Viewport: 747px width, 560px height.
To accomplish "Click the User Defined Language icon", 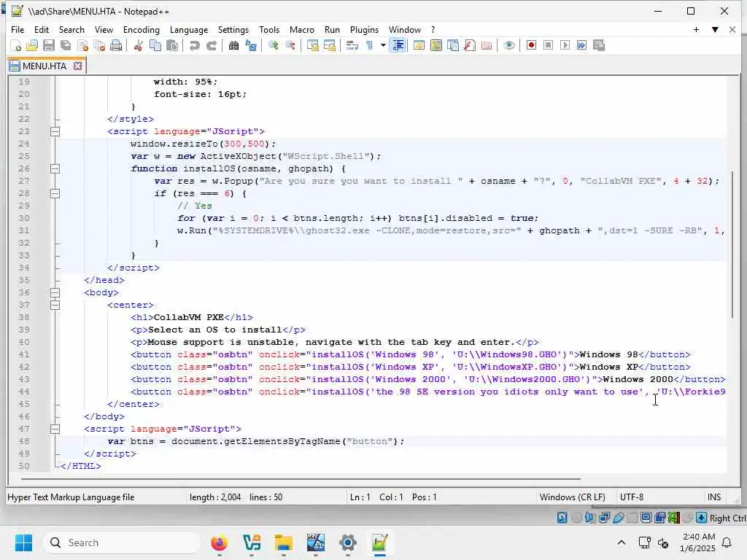I will click(x=419, y=46).
